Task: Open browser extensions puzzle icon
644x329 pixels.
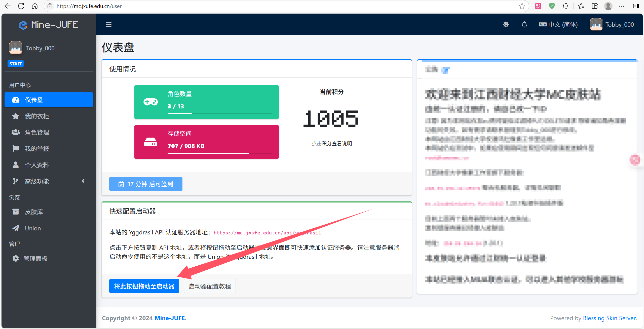Action: point(565,6)
